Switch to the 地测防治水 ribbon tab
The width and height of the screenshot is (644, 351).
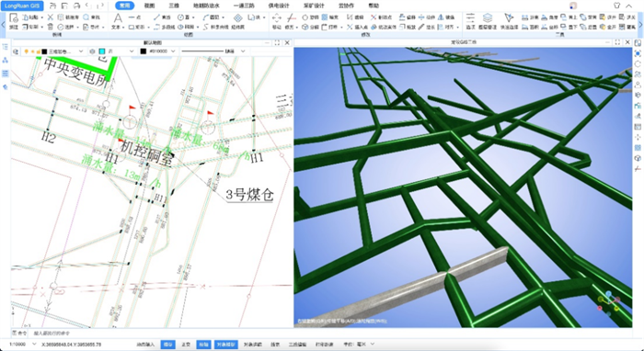point(206,6)
